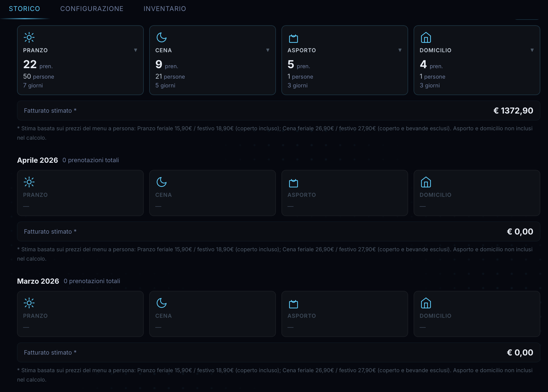
Task: Click the Aprile 2026 Cena moon icon
Action: [x=162, y=182]
